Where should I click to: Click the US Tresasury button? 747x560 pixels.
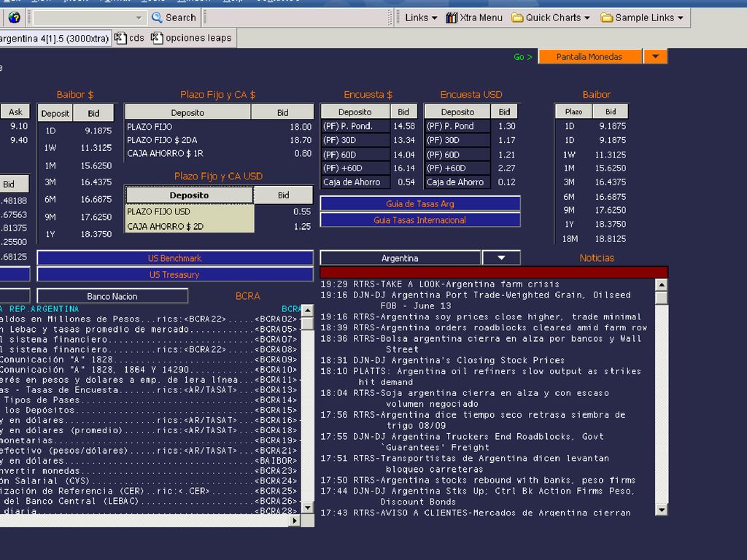tap(175, 274)
